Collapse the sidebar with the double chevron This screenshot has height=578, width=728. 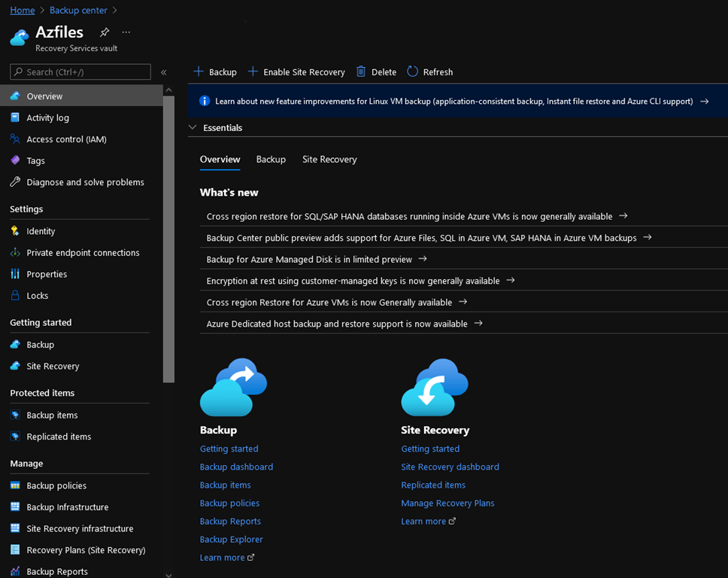coord(163,72)
